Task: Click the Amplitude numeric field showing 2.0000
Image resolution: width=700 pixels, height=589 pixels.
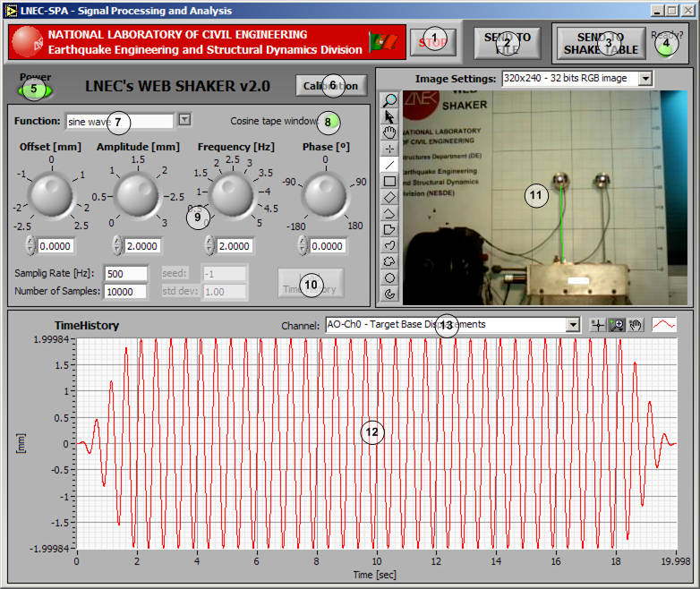Action: tap(142, 246)
